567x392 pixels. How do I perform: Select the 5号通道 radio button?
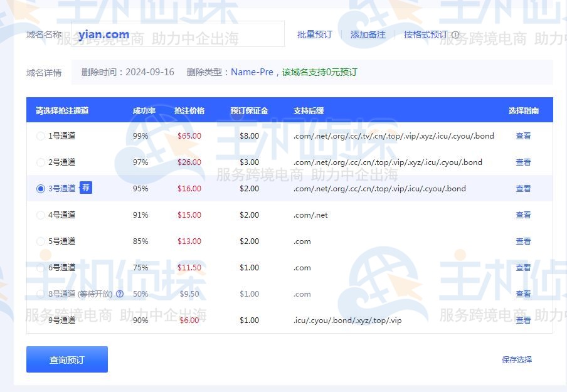coord(40,241)
